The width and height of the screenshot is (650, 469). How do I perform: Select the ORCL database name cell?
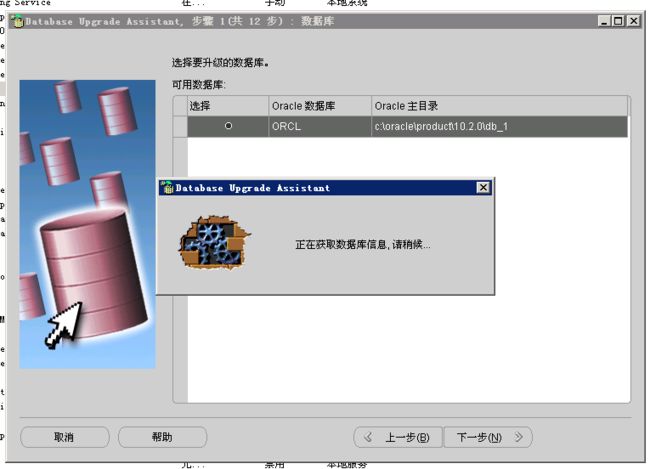pyautogui.click(x=320, y=126)
